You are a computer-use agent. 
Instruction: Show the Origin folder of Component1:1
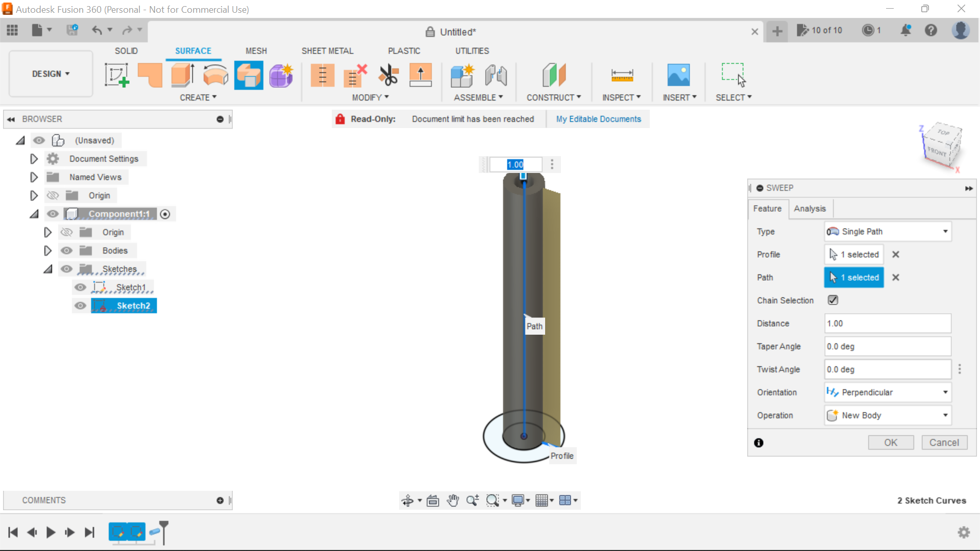pos(66,232)
